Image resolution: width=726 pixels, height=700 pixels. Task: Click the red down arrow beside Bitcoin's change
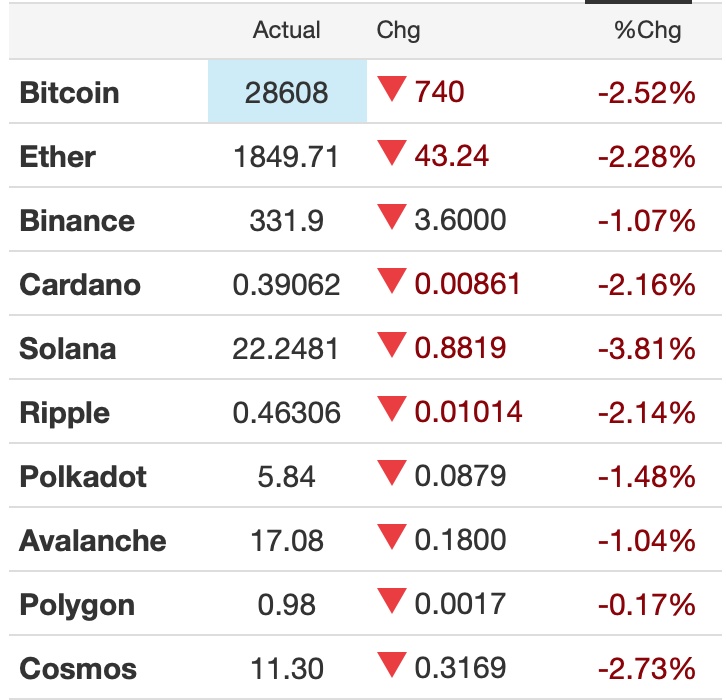[390, 91]
